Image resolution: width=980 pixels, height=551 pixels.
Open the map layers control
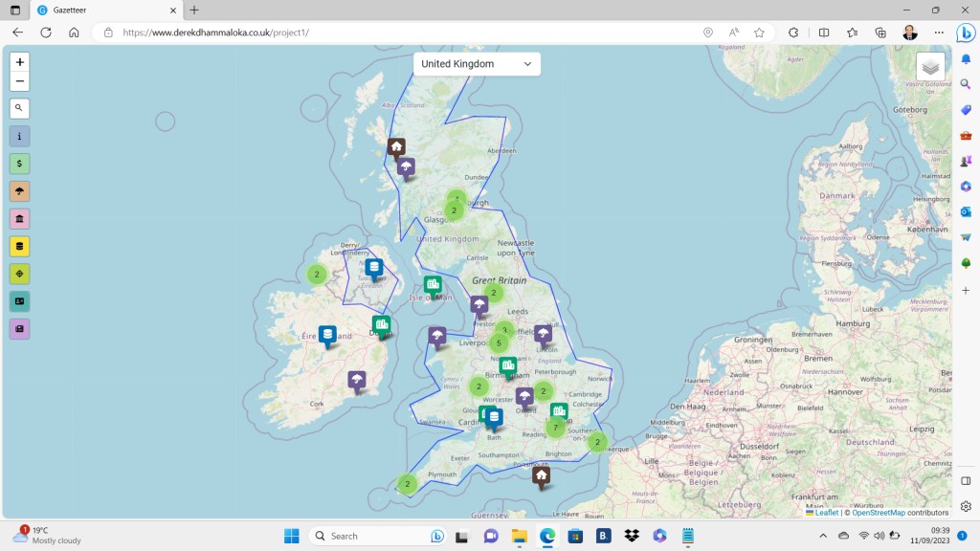click(929, 67)
